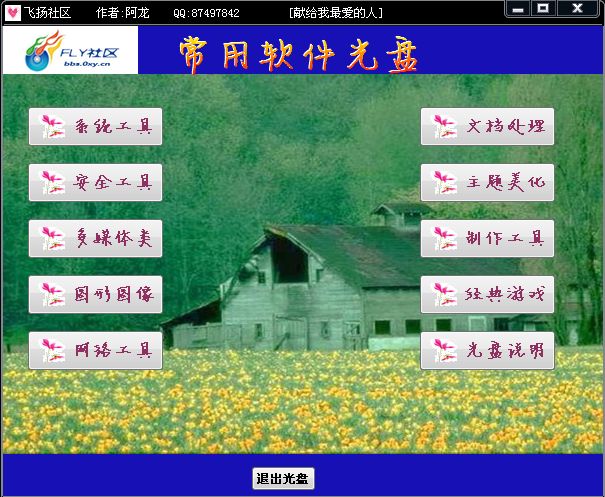The height and width of the screenshot is (497, 605).
Task: Click the pink heart title bar icon
Action: pyautogui.click(x=13, y=13)
